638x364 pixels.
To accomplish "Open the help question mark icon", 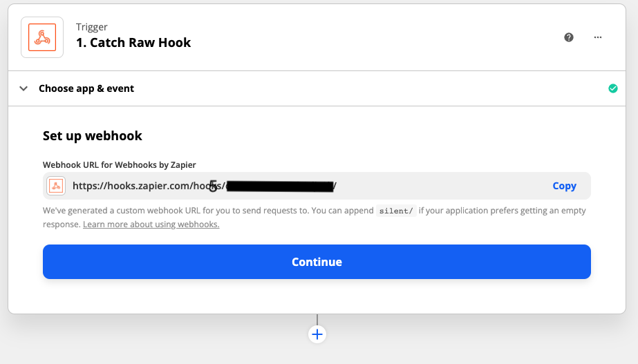I will (569, 37).
